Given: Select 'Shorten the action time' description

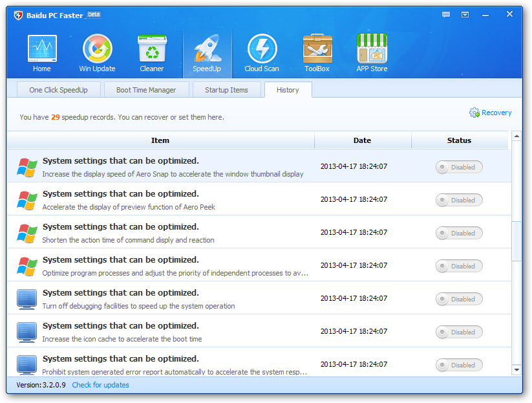Looking at the screenshot, I should pos(128,240).
